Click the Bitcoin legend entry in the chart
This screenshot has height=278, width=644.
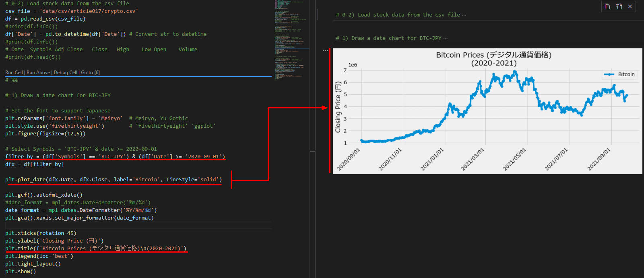(620, 75)
